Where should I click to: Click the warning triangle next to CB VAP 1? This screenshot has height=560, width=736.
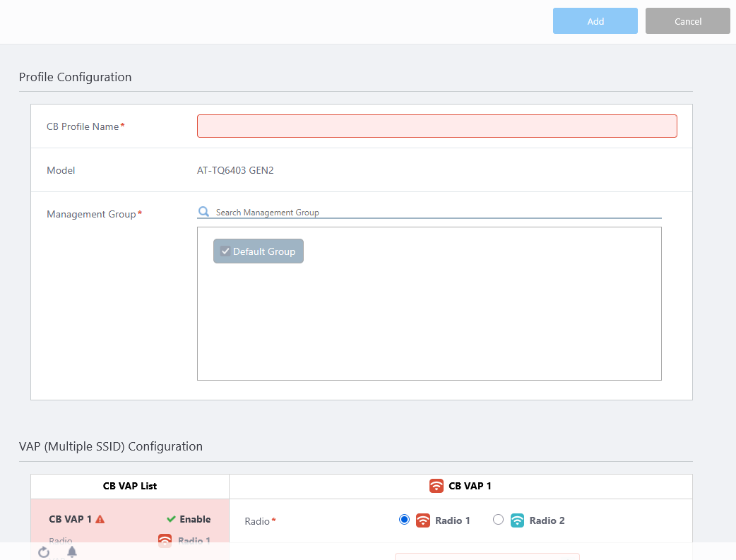click(100, 519)
